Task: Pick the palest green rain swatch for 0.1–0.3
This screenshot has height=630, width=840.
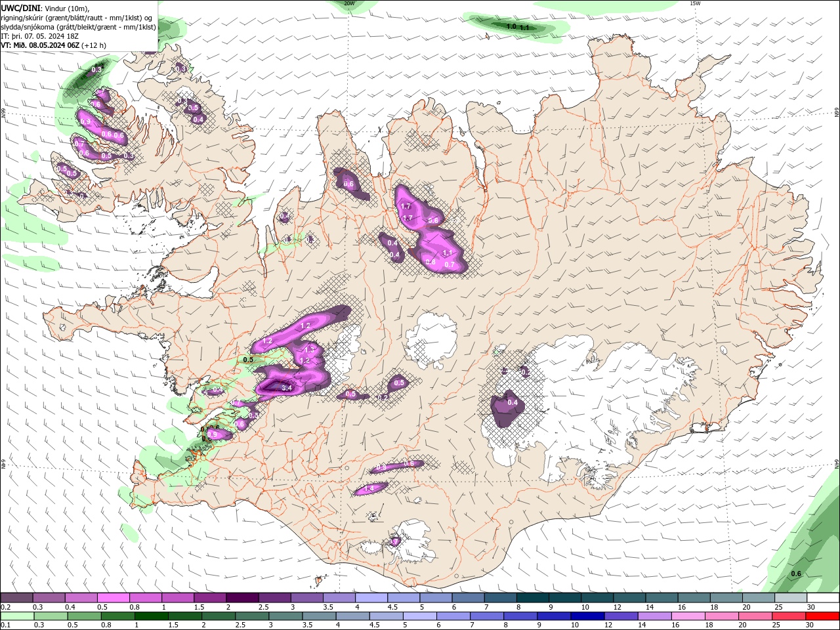Action: click(17, 616)
